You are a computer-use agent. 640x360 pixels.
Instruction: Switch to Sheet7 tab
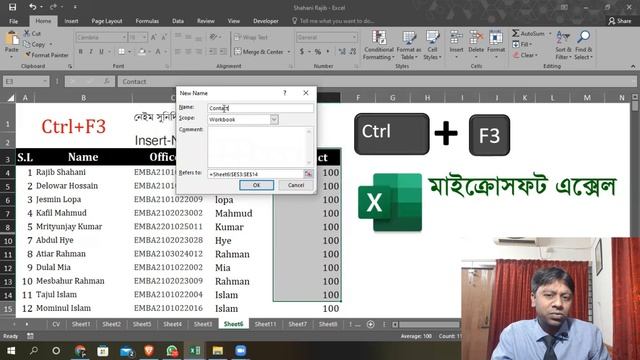point(297,324)
